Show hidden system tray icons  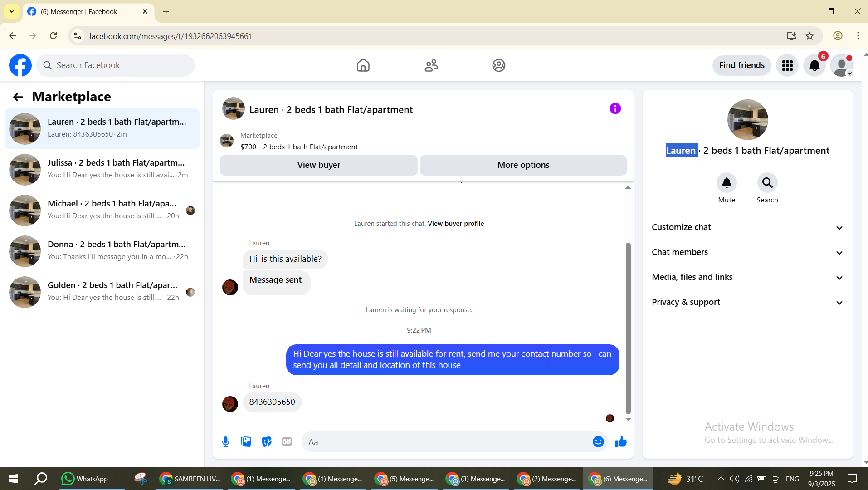721,479
